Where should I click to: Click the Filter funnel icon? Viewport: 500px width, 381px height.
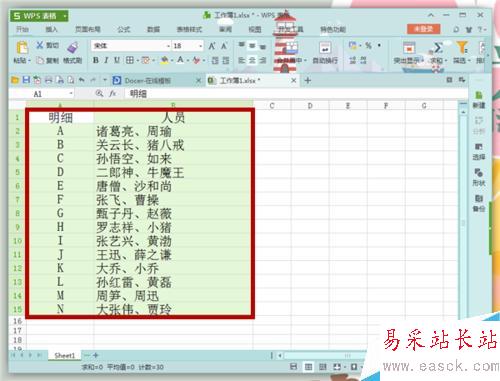(x=462, y=47)
